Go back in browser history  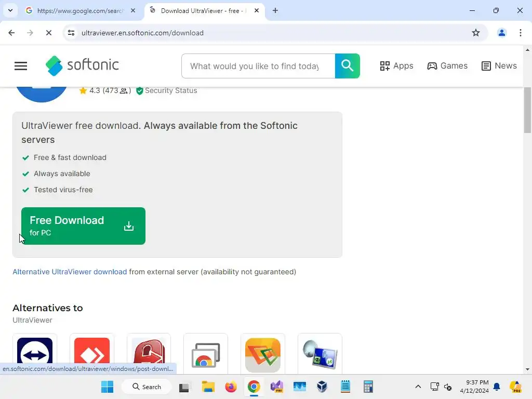11,33
